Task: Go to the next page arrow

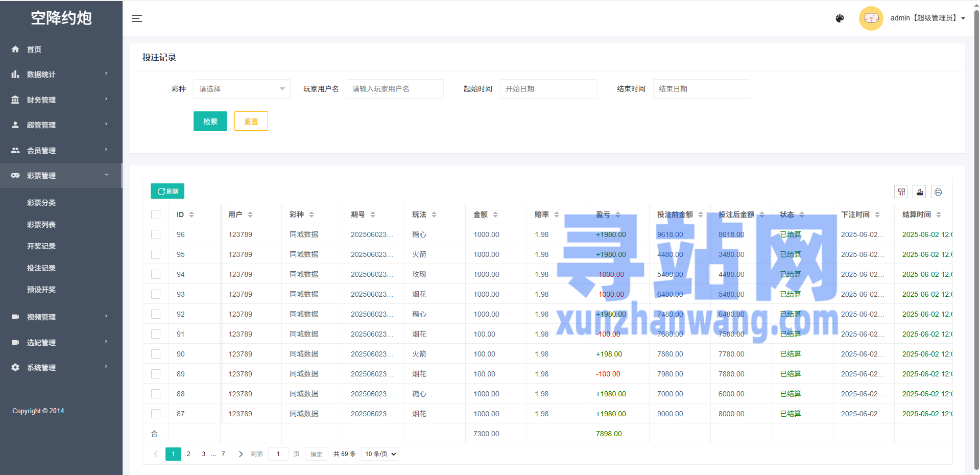Action: [x=241, y=454]
